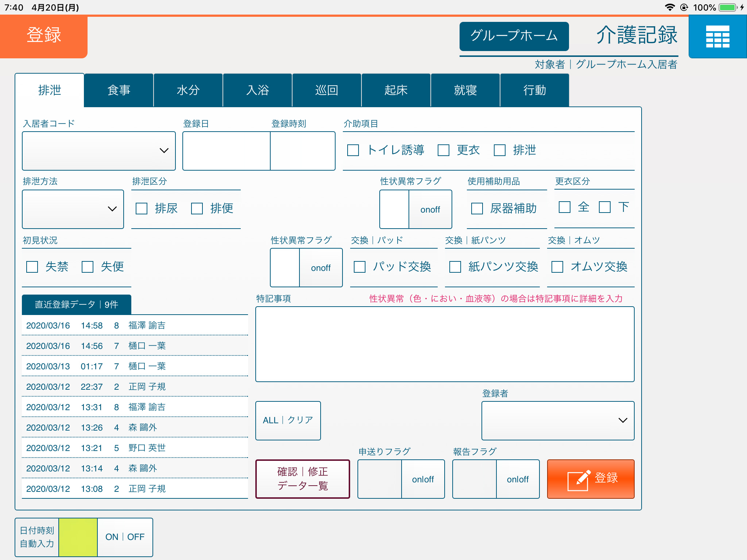This screenshot has width=747, height=560.
Task: Check the オムツ交換 checkbox
Action: pyautogui.click(x=557, y=267)
